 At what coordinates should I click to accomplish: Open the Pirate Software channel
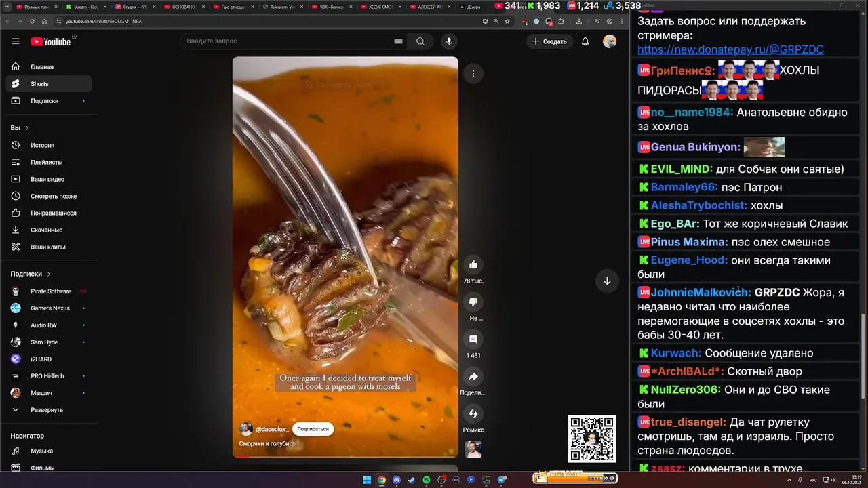pyautogui.click(x=48, y=291)
